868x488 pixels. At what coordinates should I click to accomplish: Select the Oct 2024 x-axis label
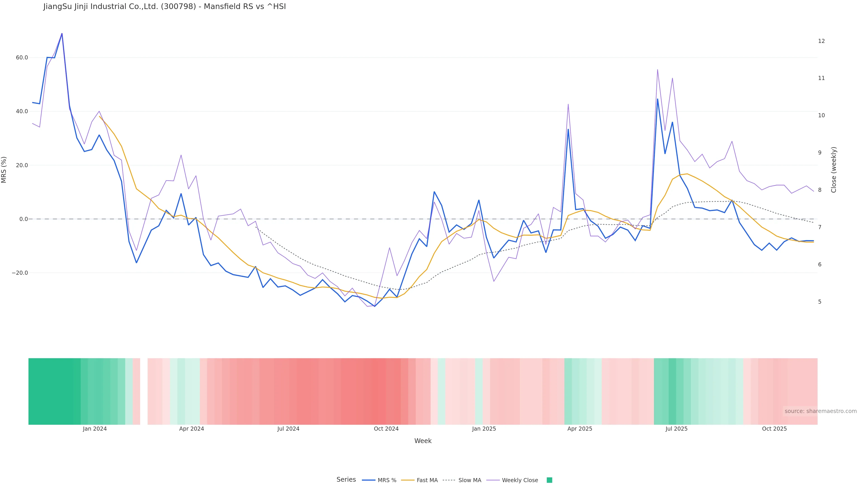386,429
